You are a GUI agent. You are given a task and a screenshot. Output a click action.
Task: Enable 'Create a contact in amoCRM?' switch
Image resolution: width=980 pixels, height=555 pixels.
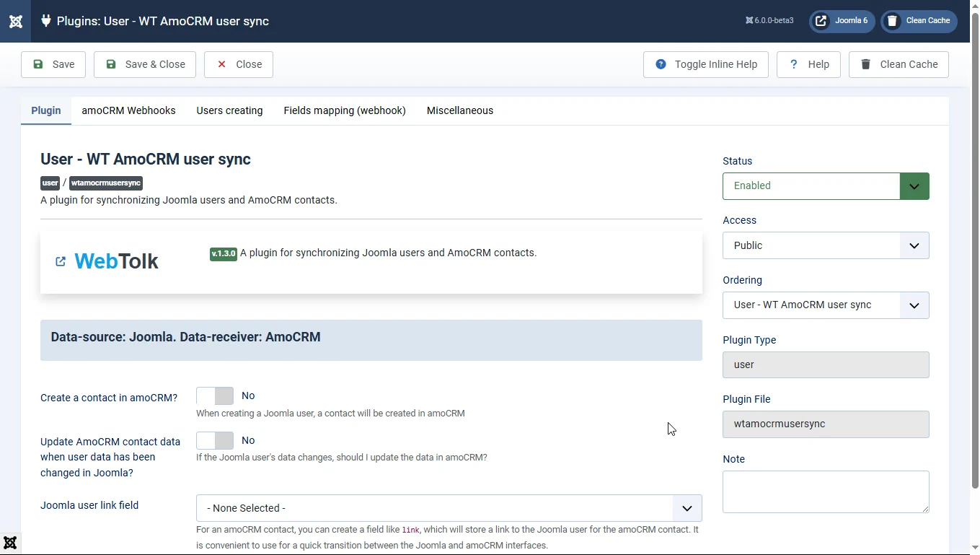215,396
